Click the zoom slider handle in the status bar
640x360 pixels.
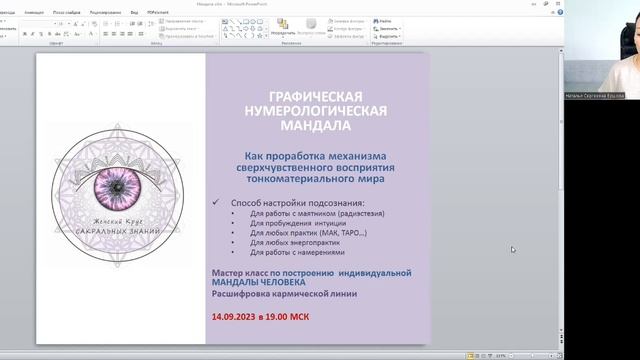532,356
